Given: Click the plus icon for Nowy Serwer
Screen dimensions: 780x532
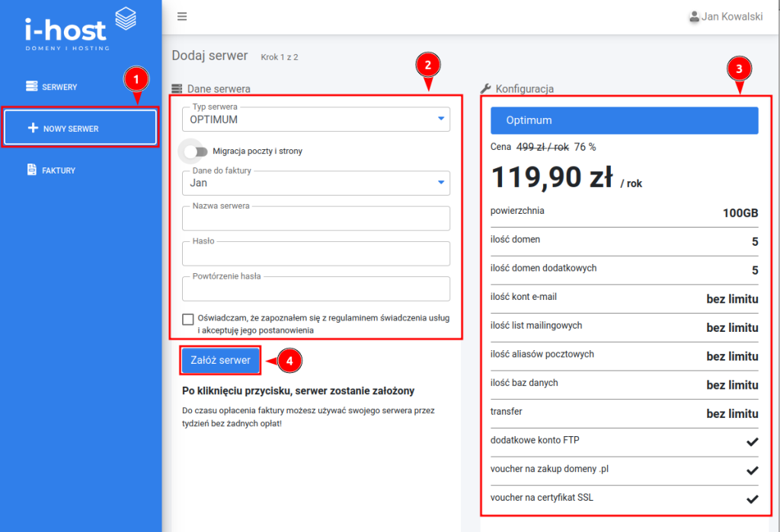Looking at the screenshot, I should click(x=33, y=129).
